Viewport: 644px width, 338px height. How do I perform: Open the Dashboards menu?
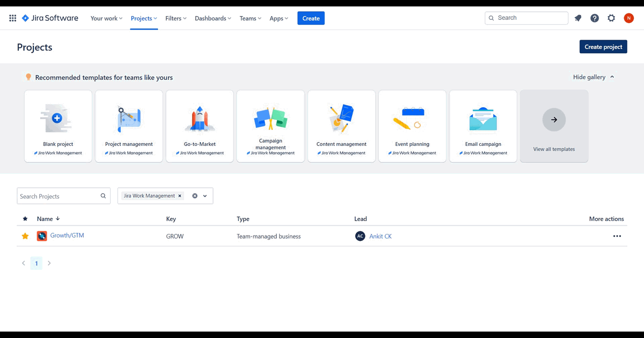click(213, 18)
